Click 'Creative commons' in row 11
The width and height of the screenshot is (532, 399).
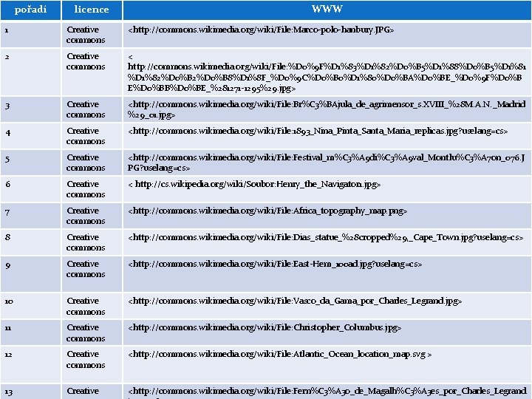tap(86, 332)
